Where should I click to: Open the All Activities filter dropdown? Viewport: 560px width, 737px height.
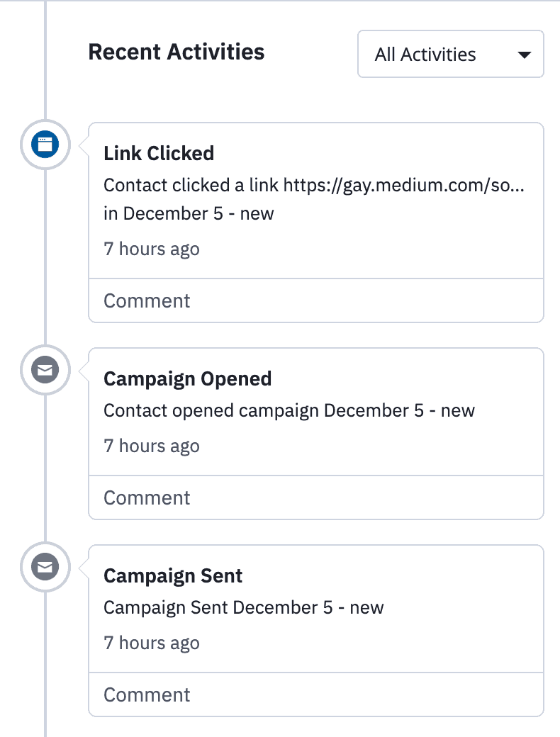click(450, 54)
